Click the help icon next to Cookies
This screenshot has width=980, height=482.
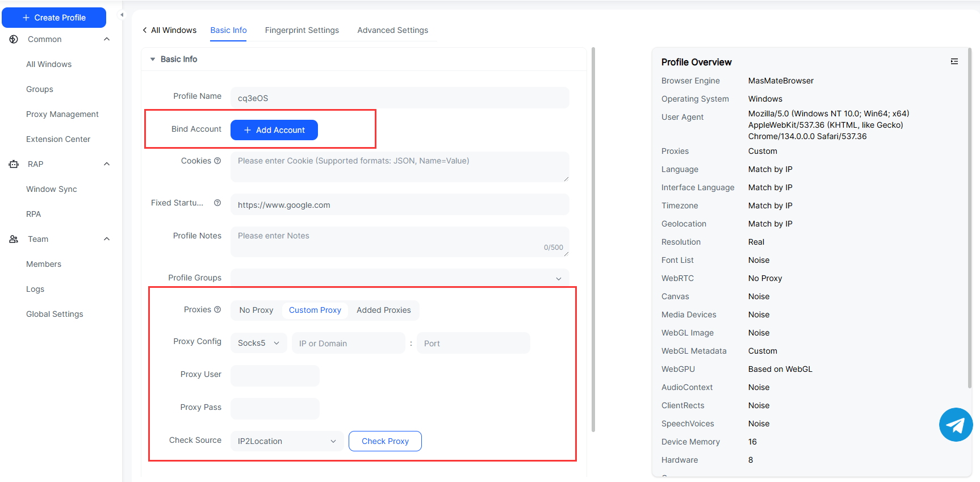(x=217, y=161)
